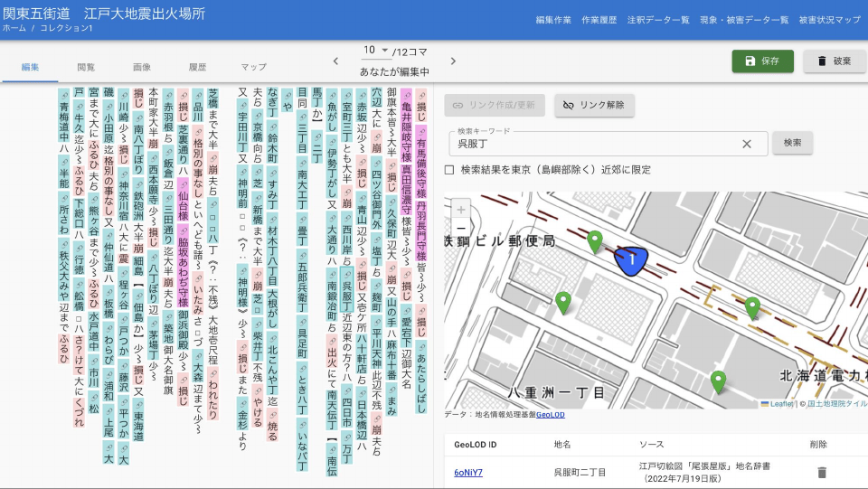Click the リンク解除 button
Image resolution: width=868 pixels, height=489 pixels.
594,105
